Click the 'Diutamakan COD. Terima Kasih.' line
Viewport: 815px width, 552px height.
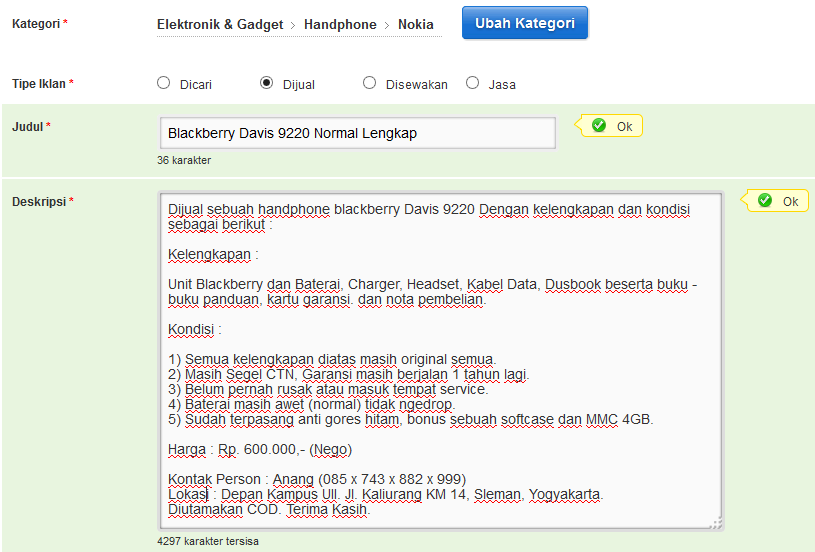(269, 509)
